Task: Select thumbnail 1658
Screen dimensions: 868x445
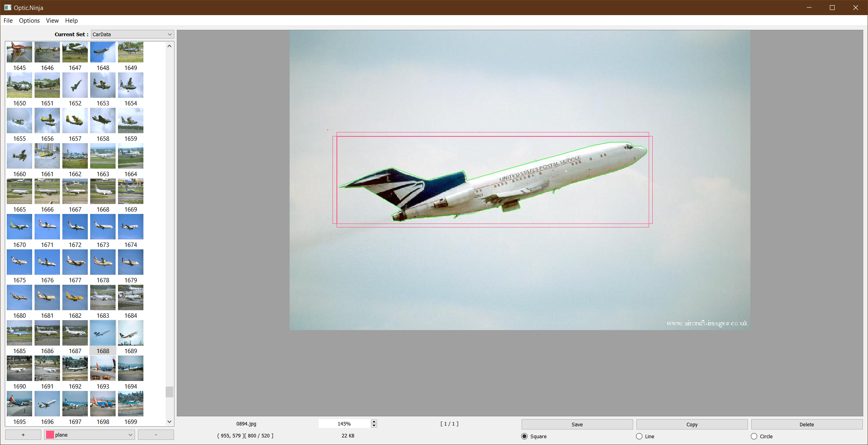Action: [x=103, y=120]
